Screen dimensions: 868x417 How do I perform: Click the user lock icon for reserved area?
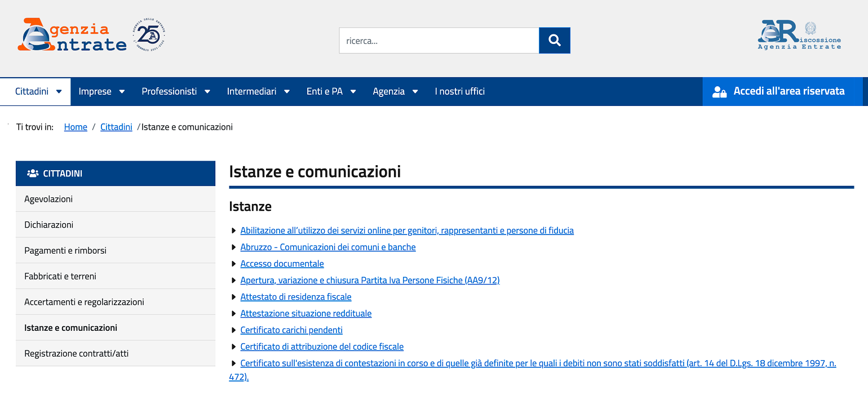point(719,92)
